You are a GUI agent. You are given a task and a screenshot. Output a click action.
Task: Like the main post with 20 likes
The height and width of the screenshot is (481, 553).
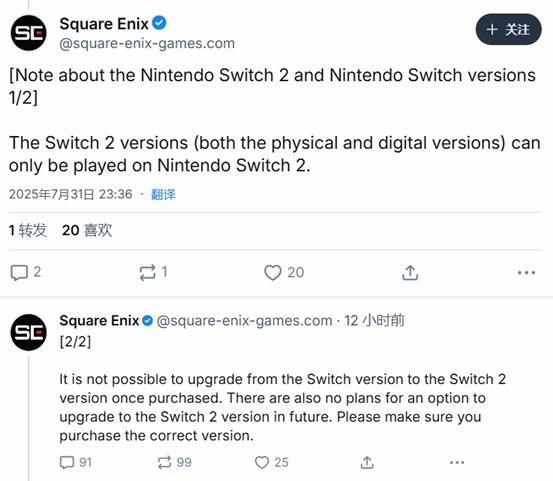coord(273,273)
